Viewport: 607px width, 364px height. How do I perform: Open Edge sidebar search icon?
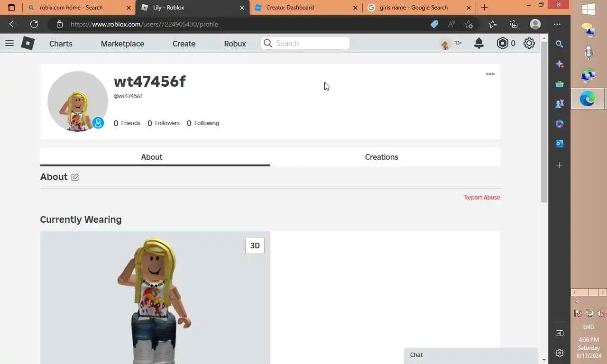coord(560,44)
